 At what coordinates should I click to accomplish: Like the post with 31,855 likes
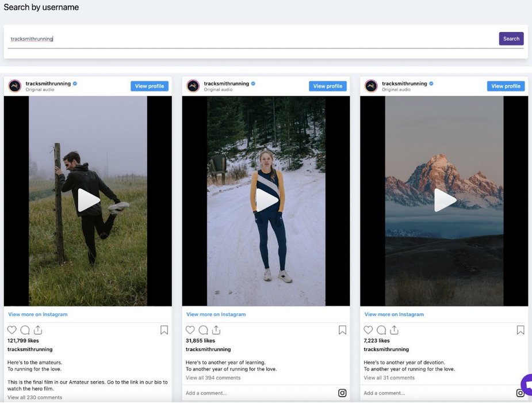190,330
